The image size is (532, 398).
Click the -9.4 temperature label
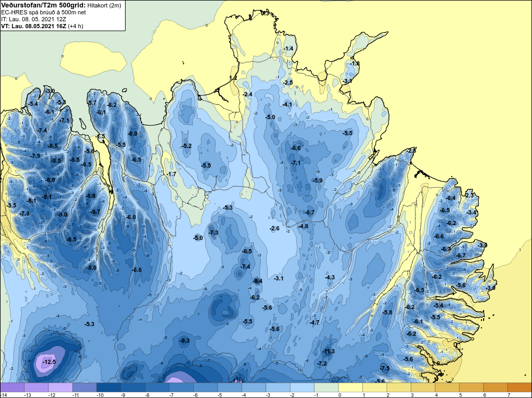[257, 281]
